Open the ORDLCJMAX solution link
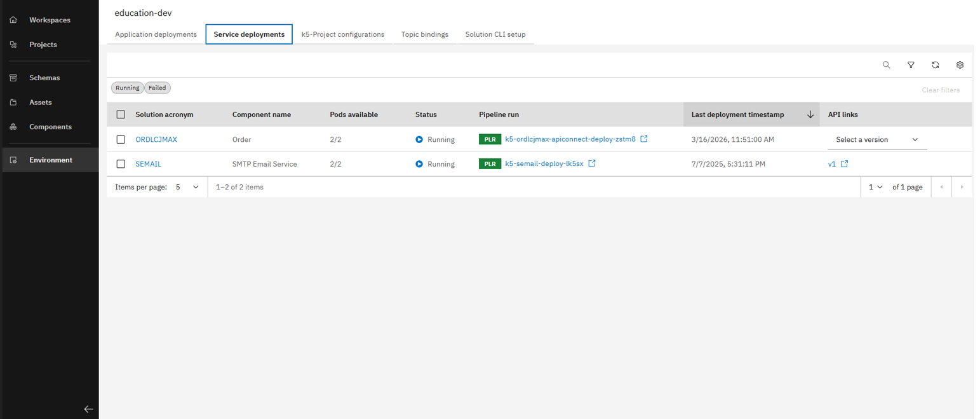This screenshot has height=419, width=980. click(x=156, y=139)
